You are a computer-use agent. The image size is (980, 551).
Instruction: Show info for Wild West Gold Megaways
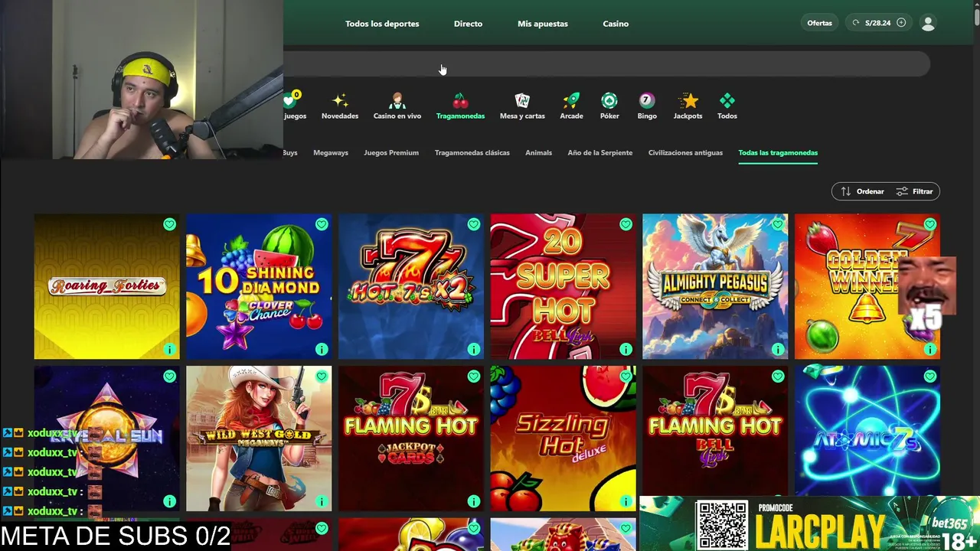coord(322,501)
